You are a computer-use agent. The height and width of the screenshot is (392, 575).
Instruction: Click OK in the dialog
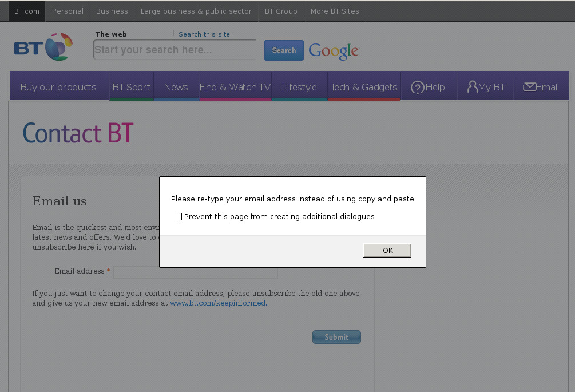[x=387, y=251]
